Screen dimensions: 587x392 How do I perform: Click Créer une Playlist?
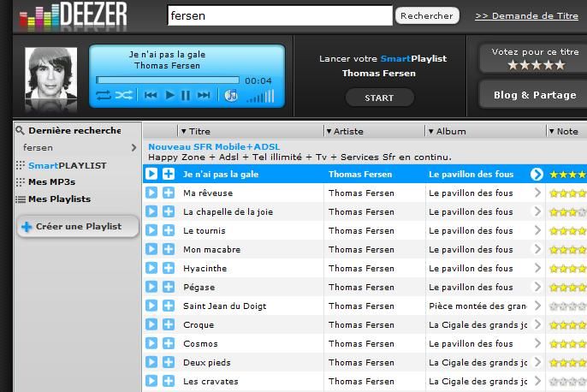coord(78,227)
